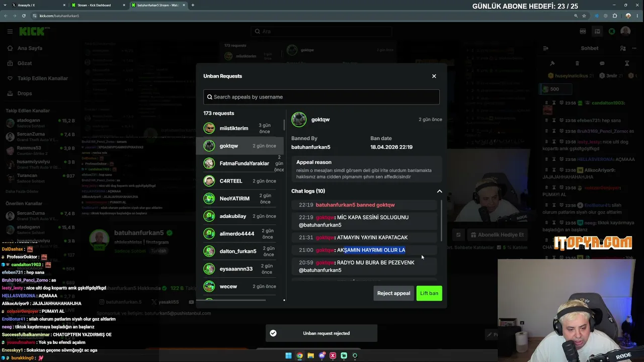644x362 pixels.
Task: Select the batuhanfurkan5 Stream browser tab
Action: tap(158, 5)
